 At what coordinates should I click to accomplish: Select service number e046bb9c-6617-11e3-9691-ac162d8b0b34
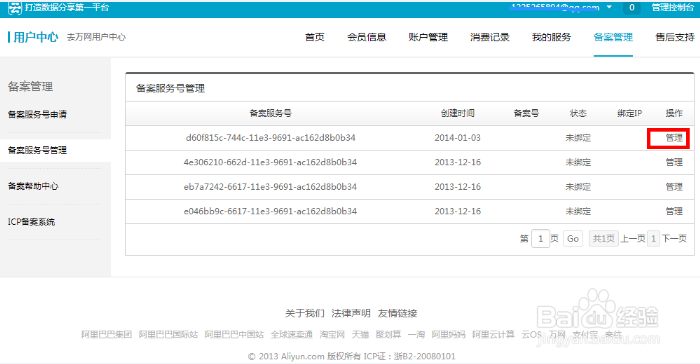pyautogui.click(x=271, y=211)
